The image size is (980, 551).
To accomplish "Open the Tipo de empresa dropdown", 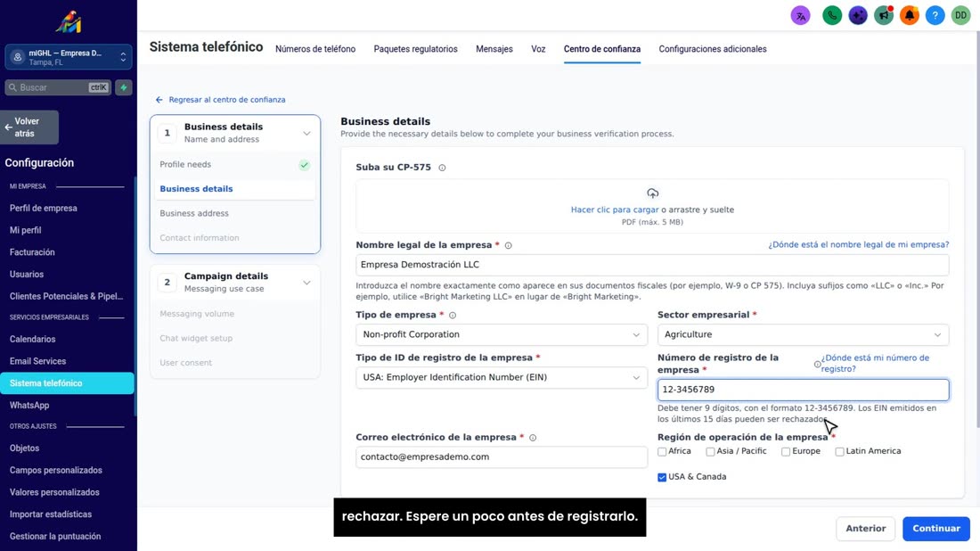I will coord(502,334).
